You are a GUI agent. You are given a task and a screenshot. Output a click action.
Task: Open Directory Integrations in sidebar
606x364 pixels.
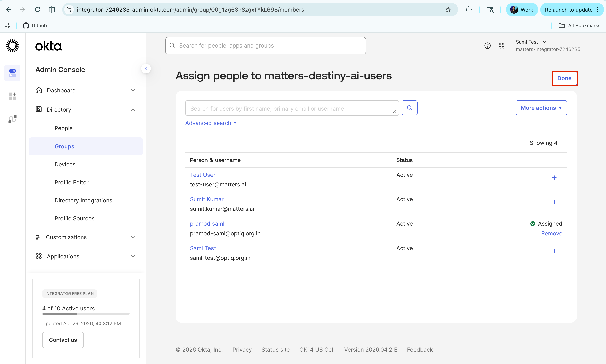pos(83,200)
